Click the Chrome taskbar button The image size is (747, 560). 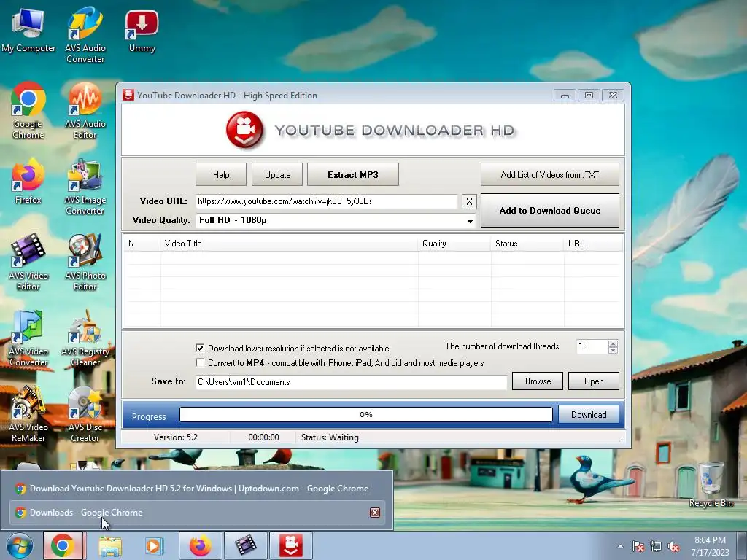pyautogui.click(x=63, y=545)
